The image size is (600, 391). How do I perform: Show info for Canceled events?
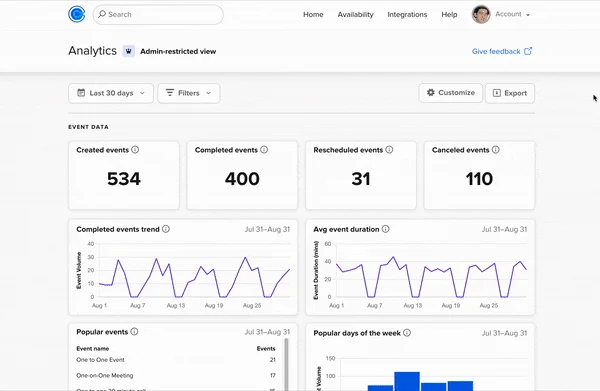tap(496, 150)
